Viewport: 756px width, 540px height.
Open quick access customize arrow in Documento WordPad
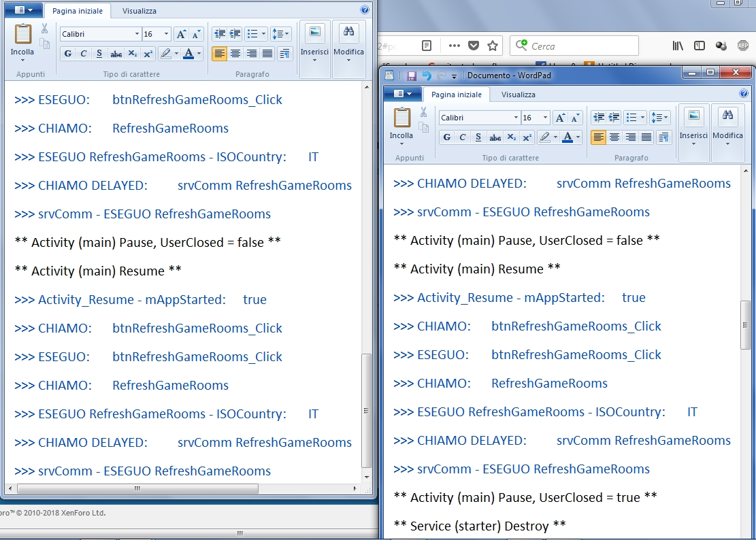(x=454, y=76)
